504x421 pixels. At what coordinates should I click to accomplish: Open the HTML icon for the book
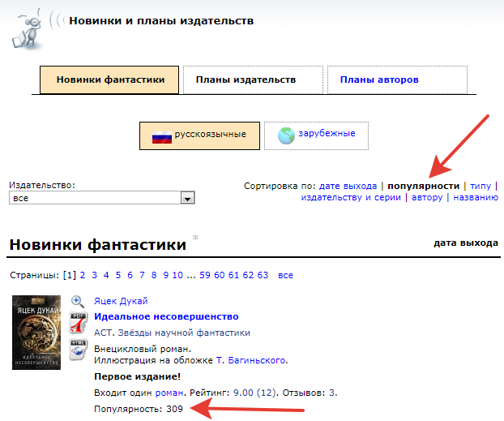(x=78, y=350)
